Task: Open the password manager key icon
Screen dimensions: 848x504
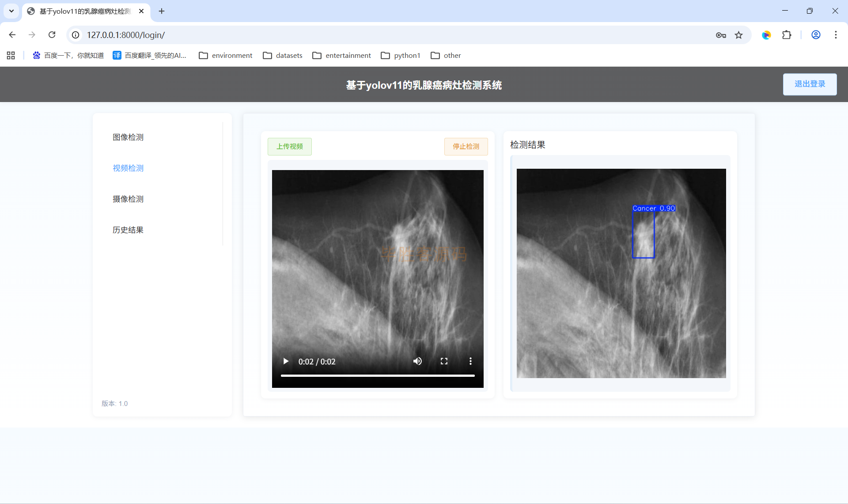Action: coord(721,35)
